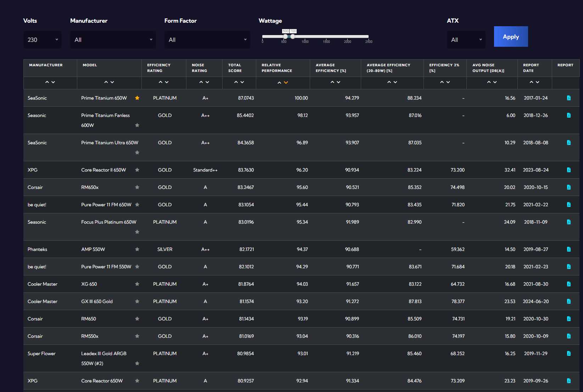Image resolution: width=583 pixels, height=392 pixels.
Task: Sort Average Efficiency (20-80W) column ascending
Action: tap(389, 82)
